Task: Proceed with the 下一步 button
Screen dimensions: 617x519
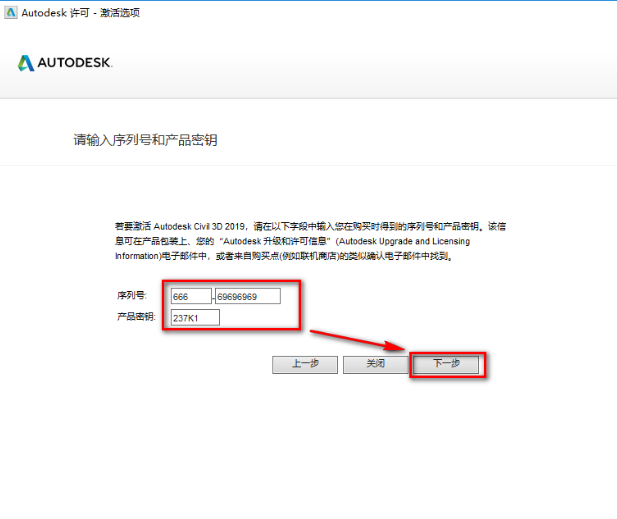Action: click(446, 365)
